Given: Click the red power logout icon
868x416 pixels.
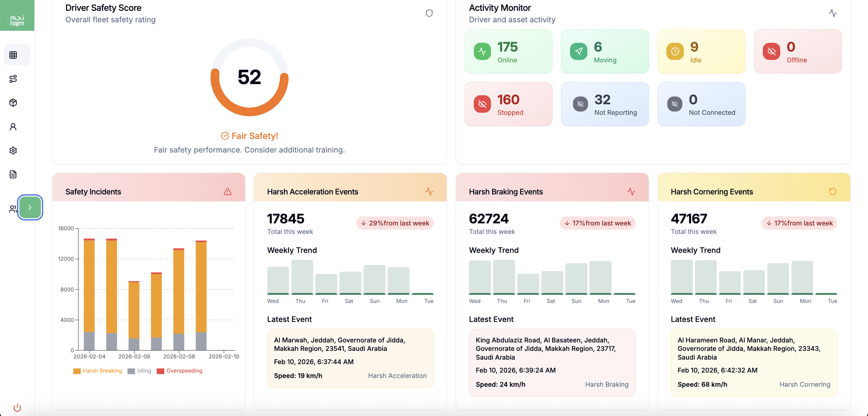Looking at the screenshot, I should click(x=17, y=408).
